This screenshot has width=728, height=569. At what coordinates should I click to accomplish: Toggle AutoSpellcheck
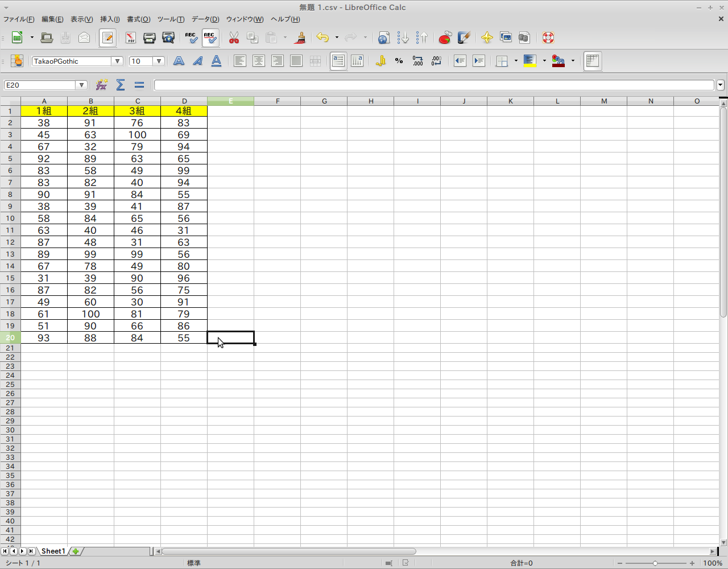click(x=210, y=38)
